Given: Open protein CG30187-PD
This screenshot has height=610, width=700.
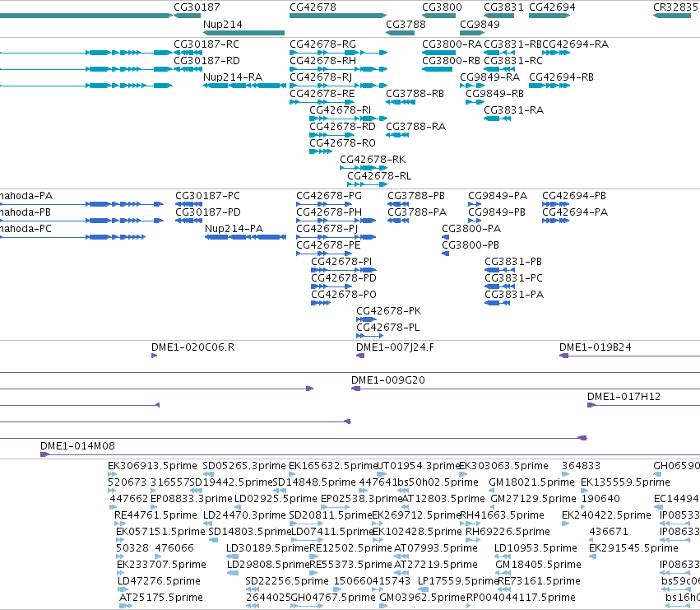Looking at the screenshot, I should point(207,212).
